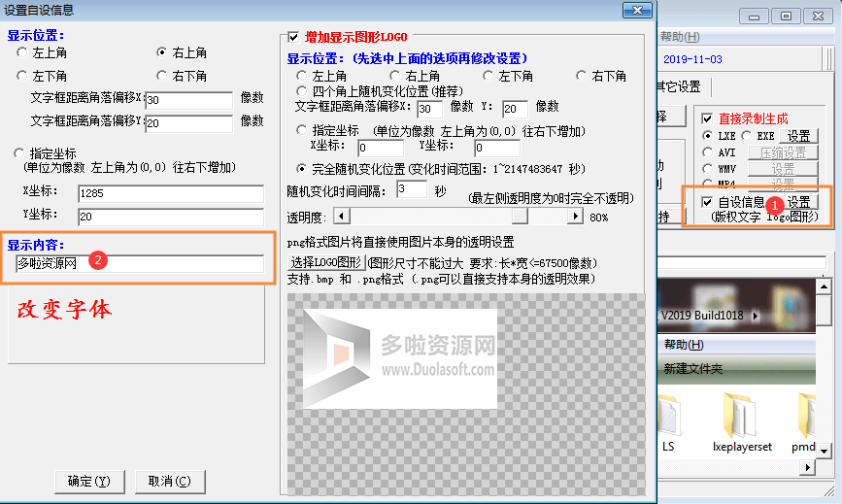This screenshot has height=504, width=842.
Task: Expand V2019 Build1018 submenu arrow
Action: pos(755,316)
